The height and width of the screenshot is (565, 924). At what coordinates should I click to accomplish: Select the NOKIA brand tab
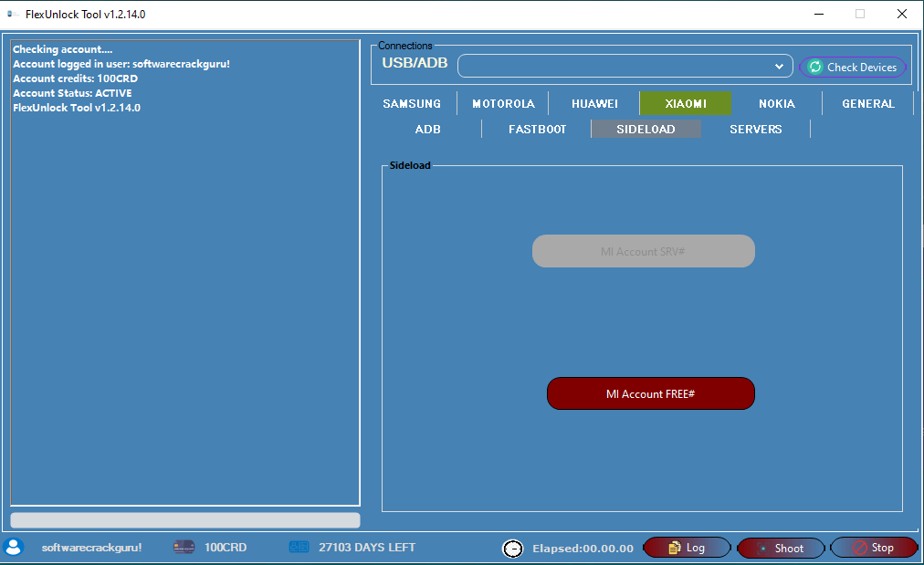pyautogui.click(x=776, y=104)
